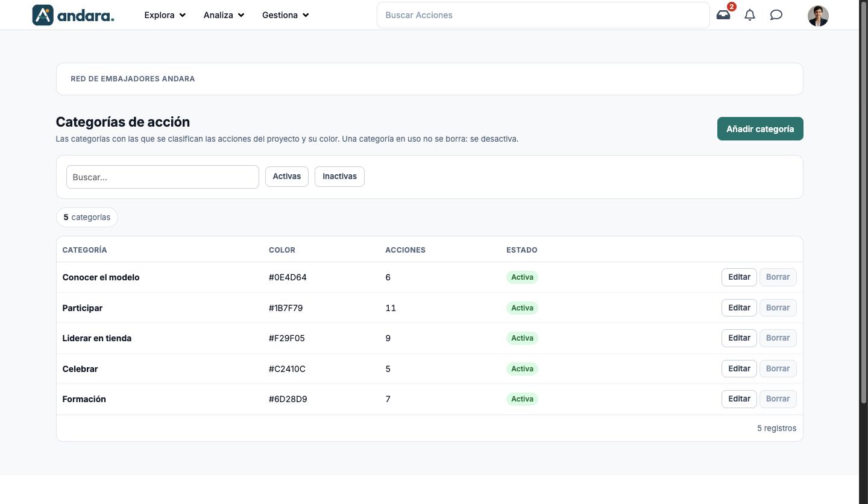The width and height of the screenshot is (868, 504).
Task: Open the andara home logo
Action: tap(73, 15)
